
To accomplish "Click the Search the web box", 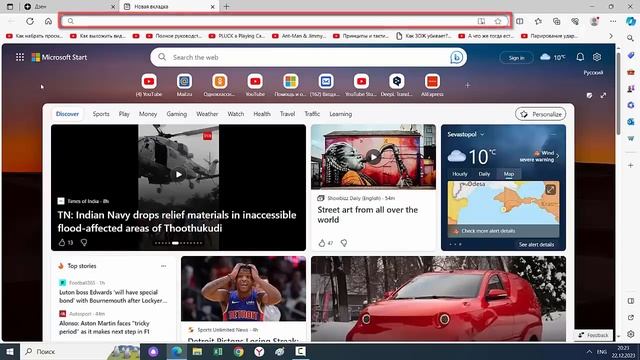I will [308, 57].
